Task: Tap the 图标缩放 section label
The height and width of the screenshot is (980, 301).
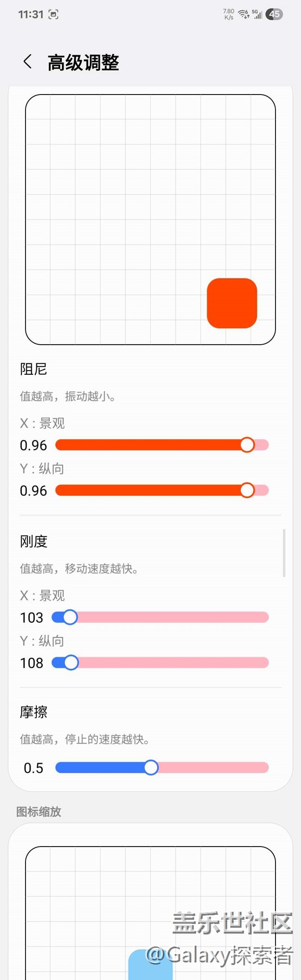Action: pyautogui.click(x=39, y=812)
